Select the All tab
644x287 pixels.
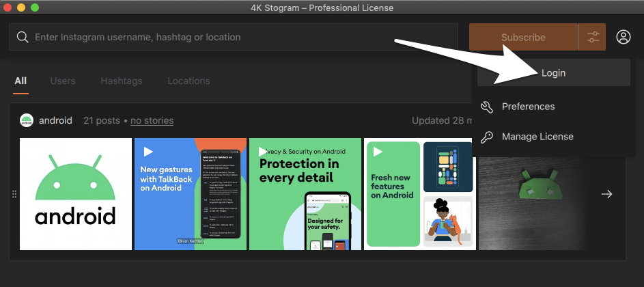(20, 81)
